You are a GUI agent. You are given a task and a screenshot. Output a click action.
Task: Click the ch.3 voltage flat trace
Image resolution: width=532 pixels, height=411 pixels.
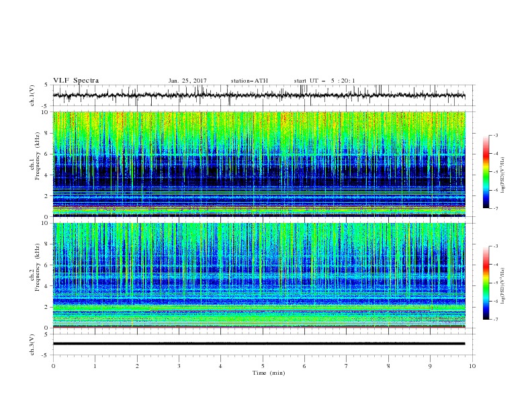(x=259, y=344)
